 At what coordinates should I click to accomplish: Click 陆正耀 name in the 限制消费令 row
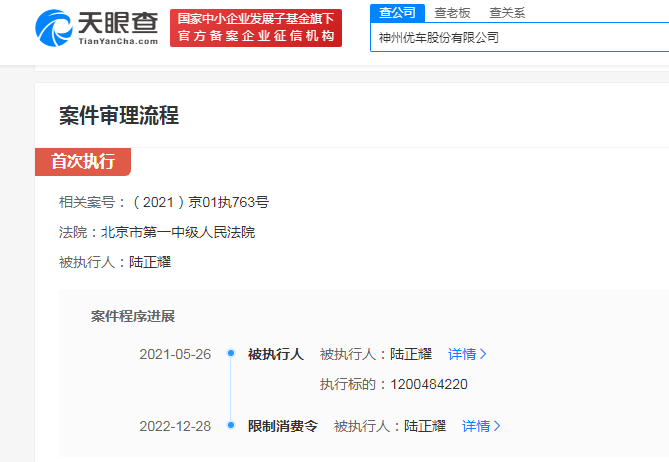(x=425, y=426)
